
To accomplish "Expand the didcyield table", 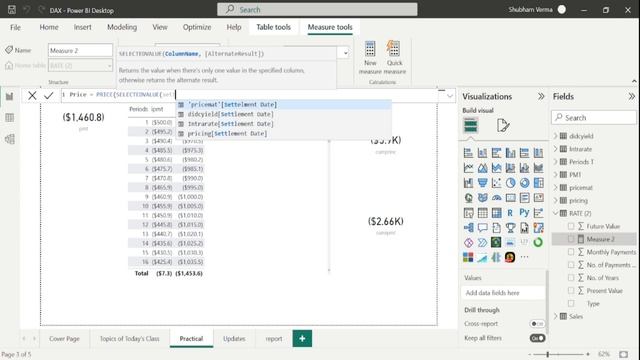I will 556,136.
